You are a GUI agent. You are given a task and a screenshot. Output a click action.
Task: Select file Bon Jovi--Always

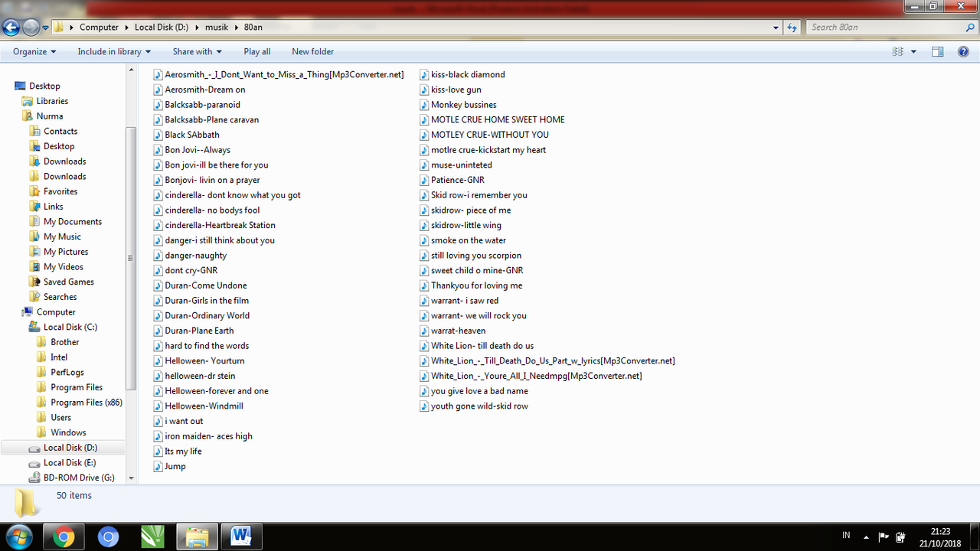(x=198, y=150)
